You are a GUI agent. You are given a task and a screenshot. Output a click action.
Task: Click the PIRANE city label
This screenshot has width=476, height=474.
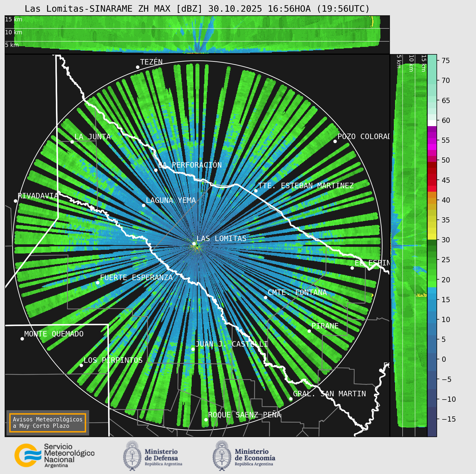pos(325,326)
